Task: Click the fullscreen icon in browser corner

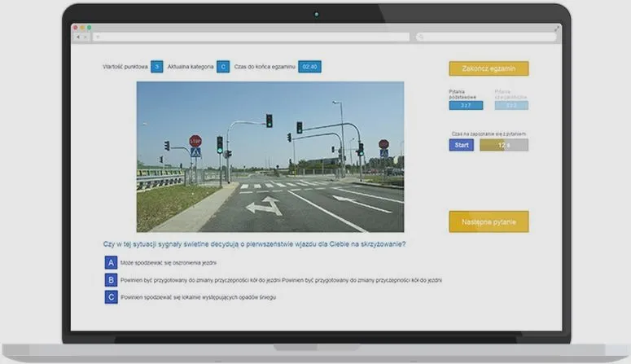Action: click(557, 29)
